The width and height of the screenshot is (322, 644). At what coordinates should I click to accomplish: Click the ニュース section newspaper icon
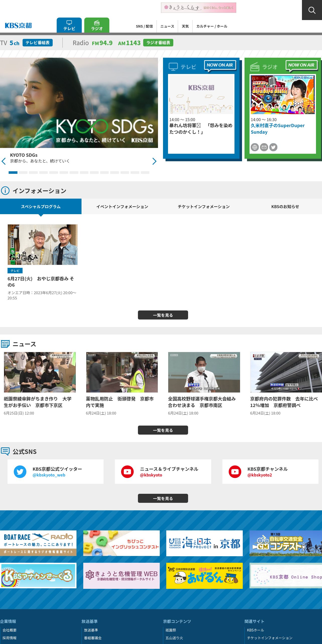tap(5, 344)
